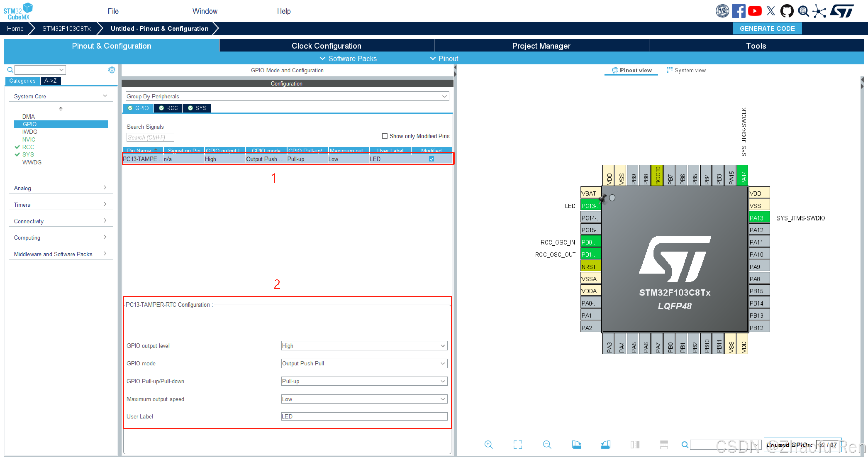Click the User Label field containing LED
The width and height of the screenshot is (868, 461).
(x=364, y=416)
